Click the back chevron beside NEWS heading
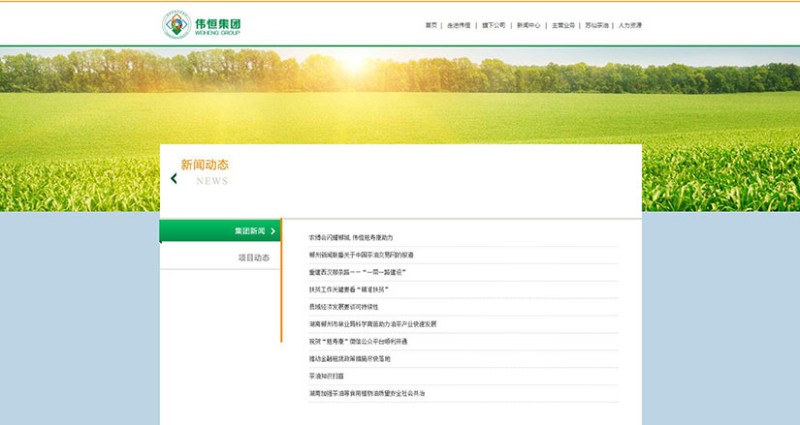This screenshot has height=425, width=800. coord(174,179)
